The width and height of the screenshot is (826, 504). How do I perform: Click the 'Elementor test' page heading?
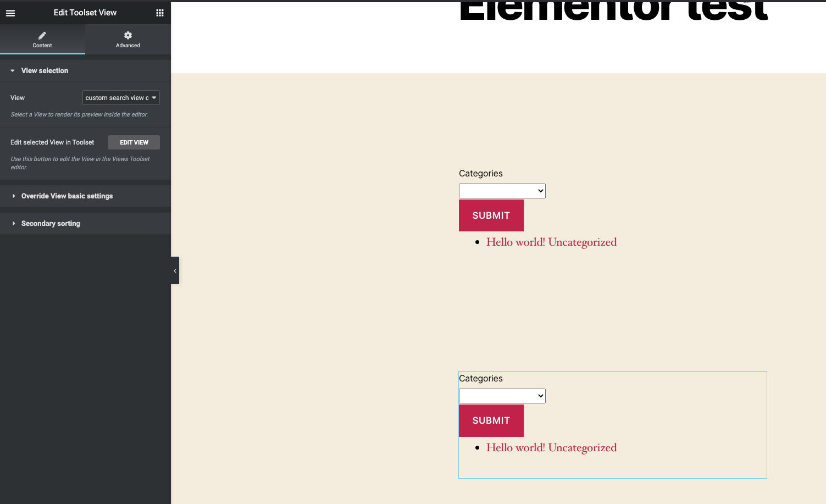(613, 11)
